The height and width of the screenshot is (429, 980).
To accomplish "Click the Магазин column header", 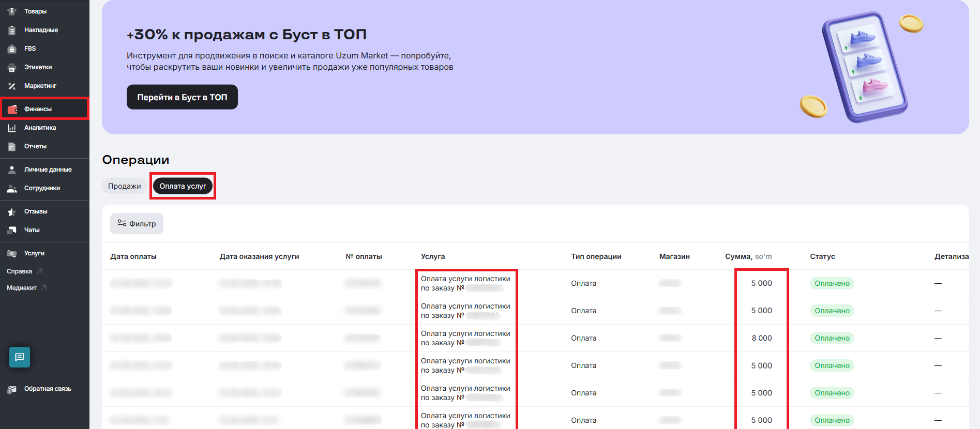I will [x=674, y=256].
